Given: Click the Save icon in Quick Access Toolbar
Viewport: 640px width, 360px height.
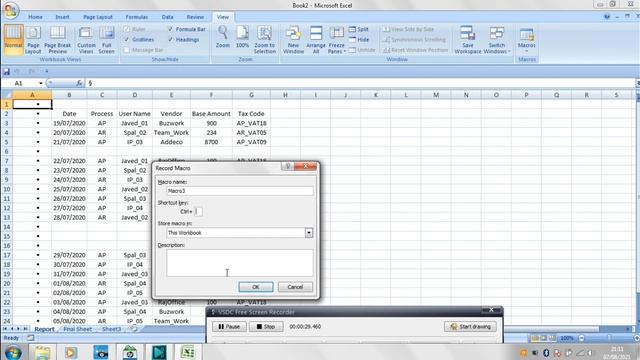Looking at the screenshot, I should 7,71.
